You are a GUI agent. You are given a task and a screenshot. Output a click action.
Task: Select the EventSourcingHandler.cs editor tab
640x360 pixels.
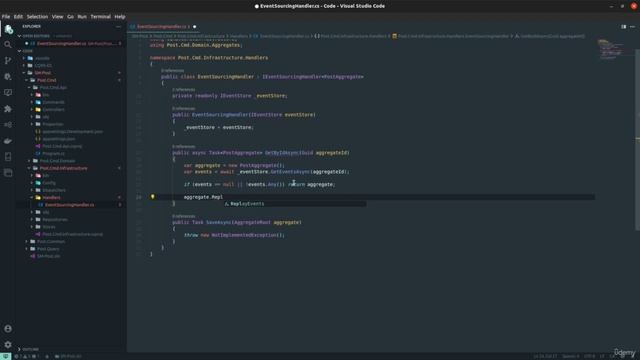point(162,27)
